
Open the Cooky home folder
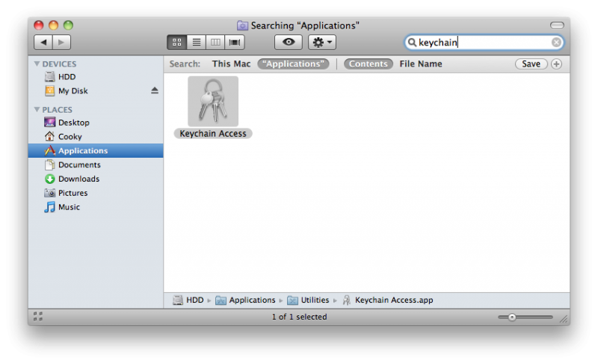click(x=96, y=137)
